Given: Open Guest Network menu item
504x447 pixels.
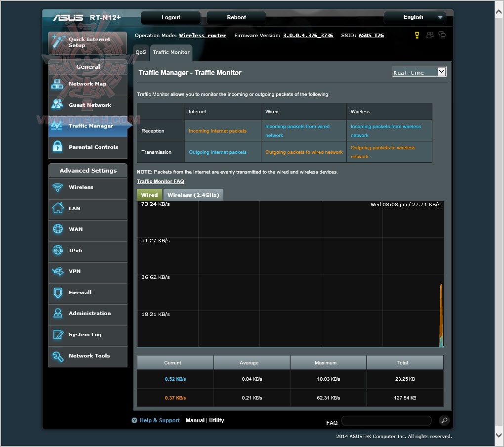Looking at the screenshot, I should pyautogui.click(x=88, y=105).
